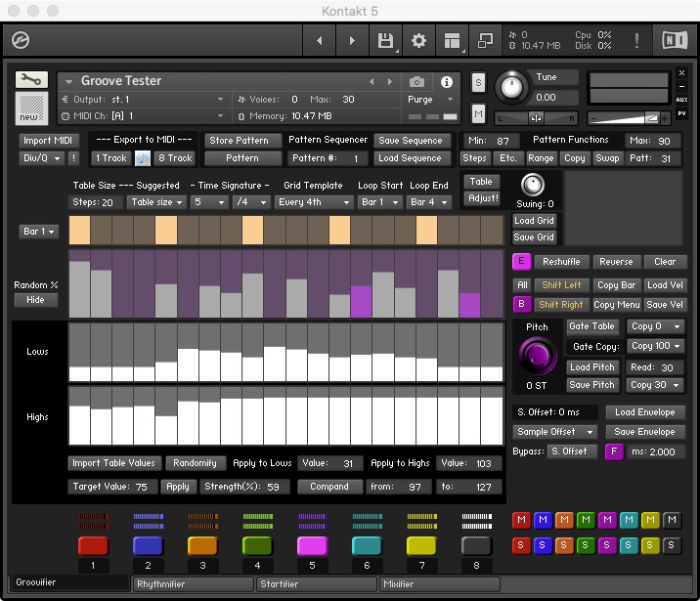Image resolution: width=700 pixels, height=601 pixels.
Task: Click the purple Pitch knob
Action: 536,353
